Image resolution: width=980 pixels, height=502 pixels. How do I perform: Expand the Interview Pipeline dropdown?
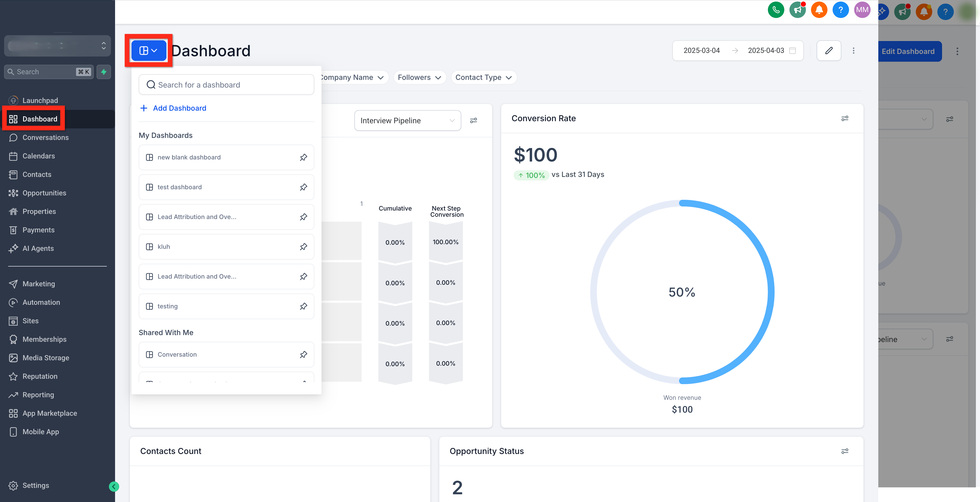408,120
